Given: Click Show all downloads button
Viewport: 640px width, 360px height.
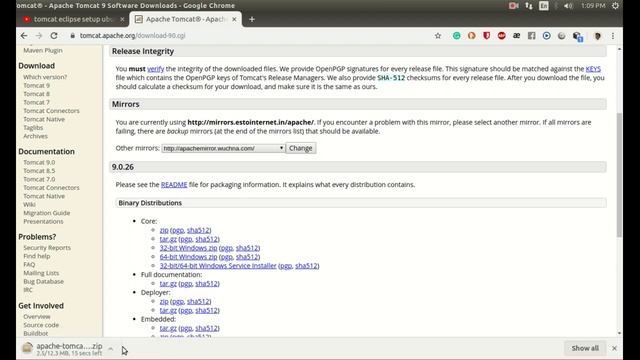Looking at the screenshot, I should pyautogui.click(x=585, y=348).
